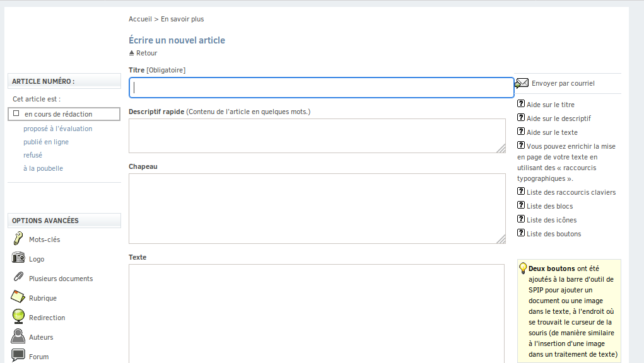Open Aide sur le texte help
The width and height of the screenshot is (644, 363).
(553, 132)
